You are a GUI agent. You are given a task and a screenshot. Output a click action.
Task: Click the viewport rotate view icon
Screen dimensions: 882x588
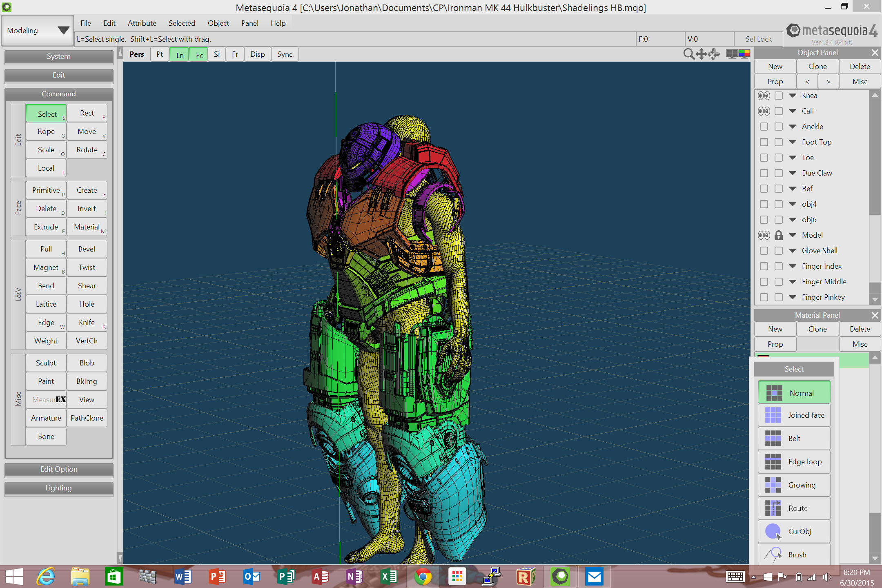[x=714, y=54]
